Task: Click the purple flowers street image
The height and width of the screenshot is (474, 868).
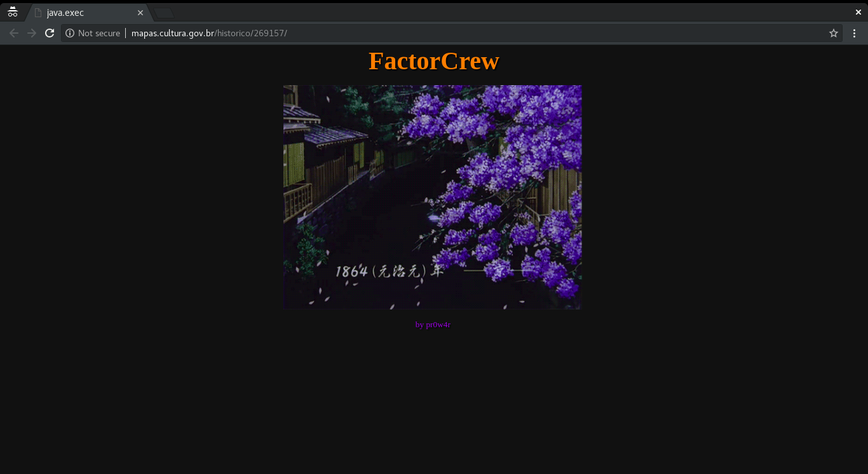Action: [x=432, y=197]
